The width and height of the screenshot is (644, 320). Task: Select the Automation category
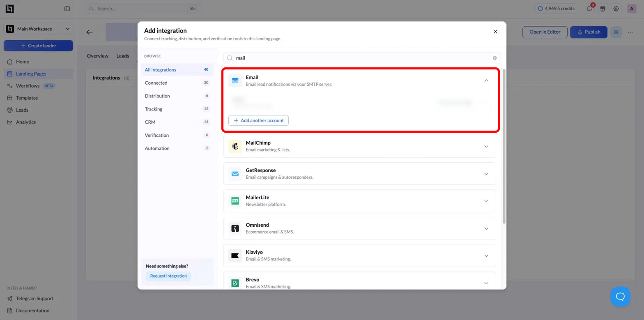177,148
